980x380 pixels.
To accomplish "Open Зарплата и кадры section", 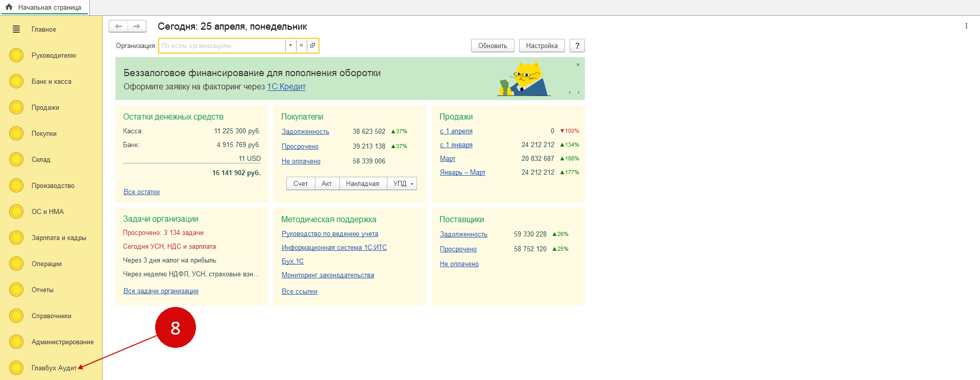I will (x=59, y=238).
